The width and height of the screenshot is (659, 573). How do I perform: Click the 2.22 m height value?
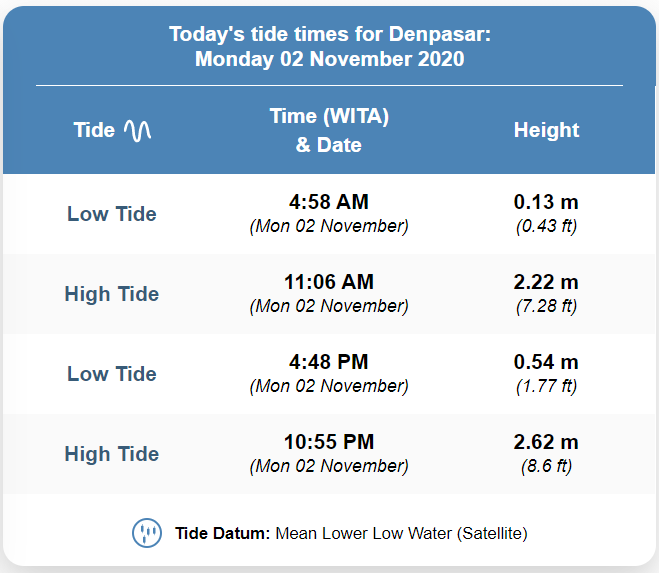pyautogui.click(x=546, y=282)
